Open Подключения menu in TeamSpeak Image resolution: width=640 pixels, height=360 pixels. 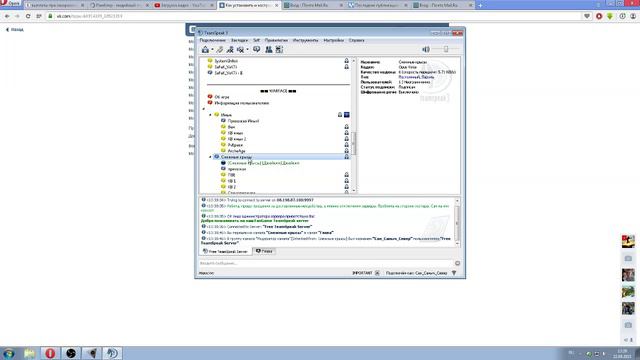click(212, 40)
